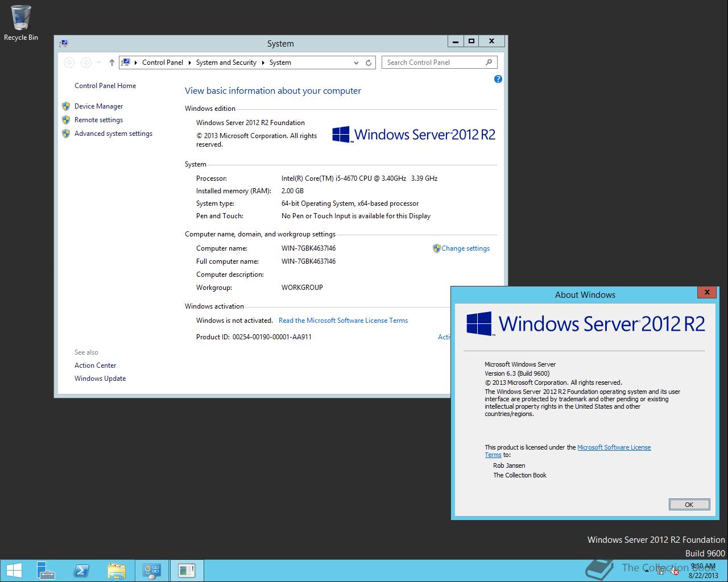Launch Windows PowerShell from the taskbar
The height and width of the screenshot is (582, 728).
tap(81, 571)
